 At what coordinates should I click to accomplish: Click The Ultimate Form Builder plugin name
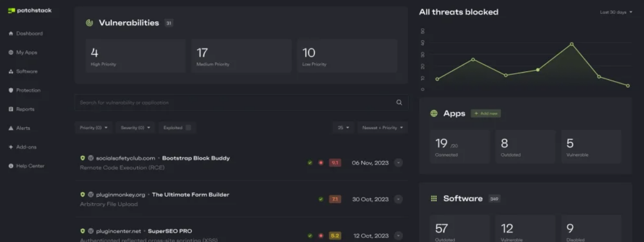191,195
